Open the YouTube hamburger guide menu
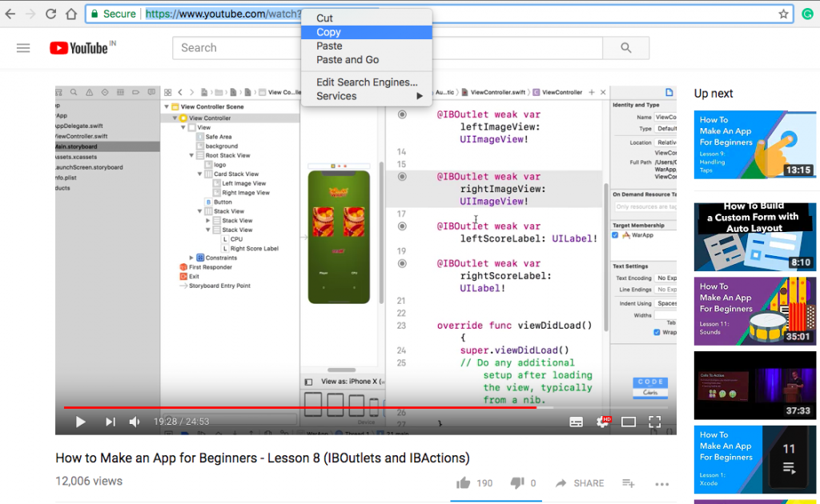Screen dimensions: 820x504 tap(23, 48)
